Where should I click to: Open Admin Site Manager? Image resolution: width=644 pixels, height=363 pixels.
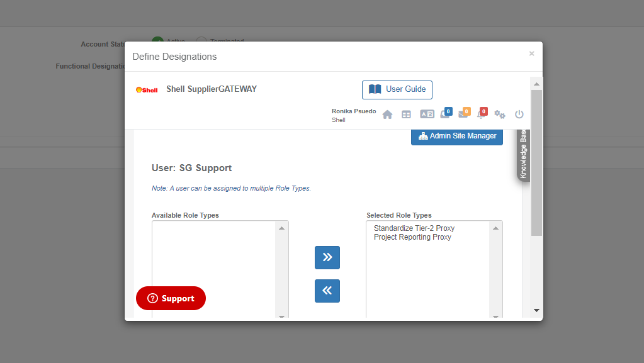pos(457,136)
